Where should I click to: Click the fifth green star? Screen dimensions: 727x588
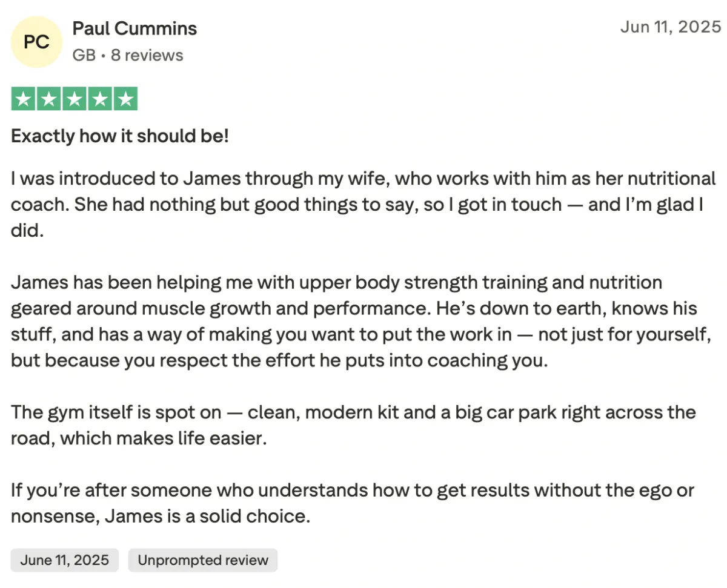125,99
